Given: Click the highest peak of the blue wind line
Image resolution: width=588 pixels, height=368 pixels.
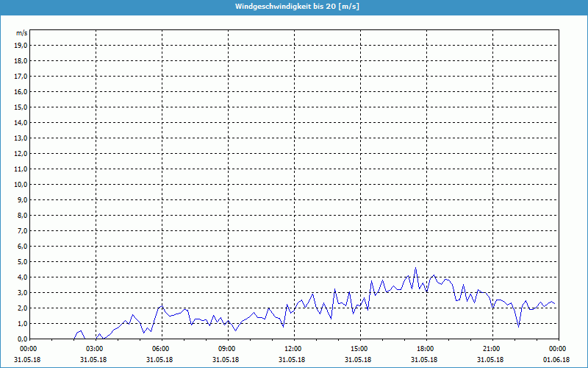Looking at the screenshot, I should [x=415, y=268].
